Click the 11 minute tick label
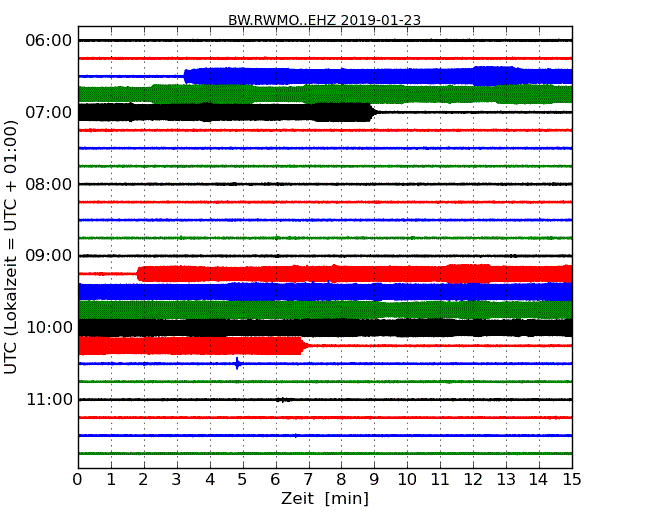The image size is (650, 520). pos(440,480)
